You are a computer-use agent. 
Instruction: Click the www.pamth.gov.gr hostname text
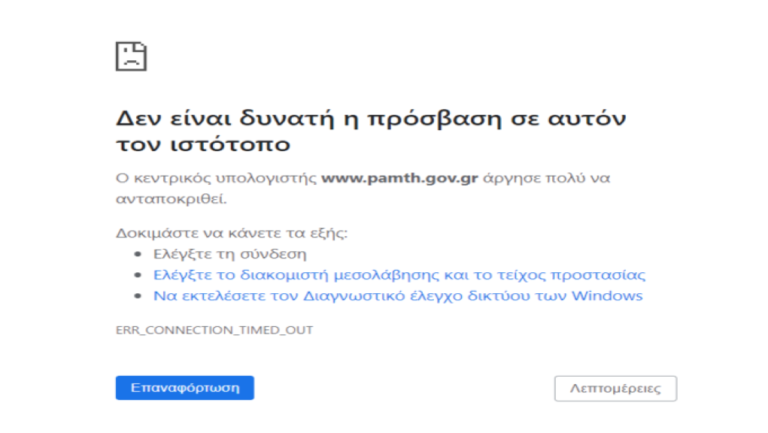(399, 178)
